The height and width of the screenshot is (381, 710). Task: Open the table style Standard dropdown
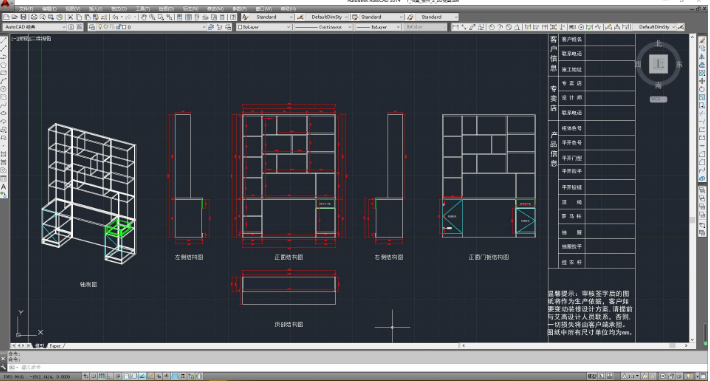coord(382,17)
